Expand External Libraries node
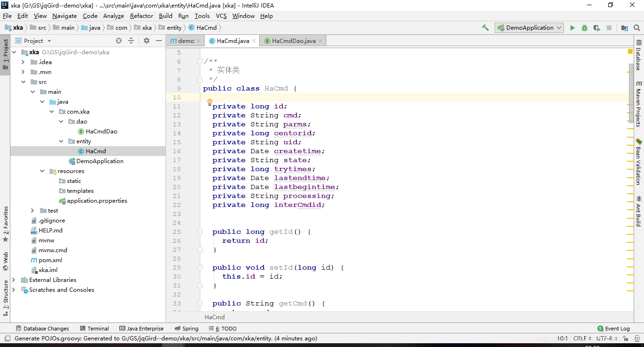The height and width of the screenshot is (347, 644). (x=14, y=280)
